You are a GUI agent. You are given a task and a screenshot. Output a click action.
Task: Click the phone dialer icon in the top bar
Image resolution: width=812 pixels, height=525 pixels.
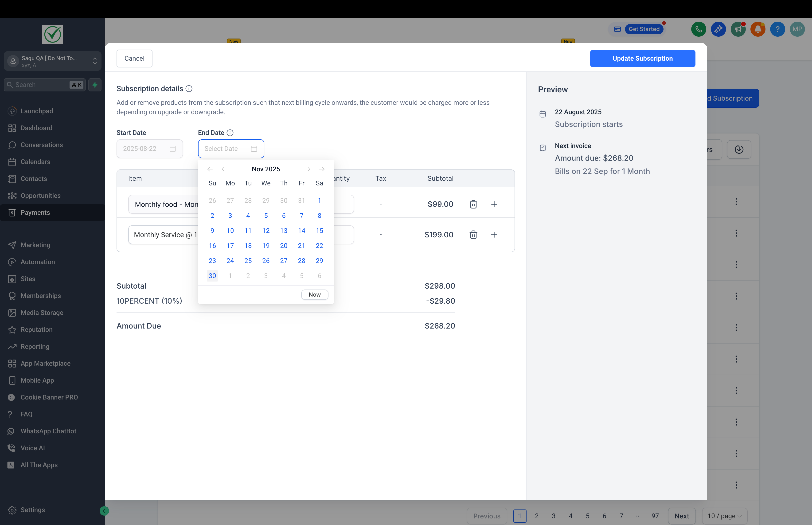click(x=699, y=29)
